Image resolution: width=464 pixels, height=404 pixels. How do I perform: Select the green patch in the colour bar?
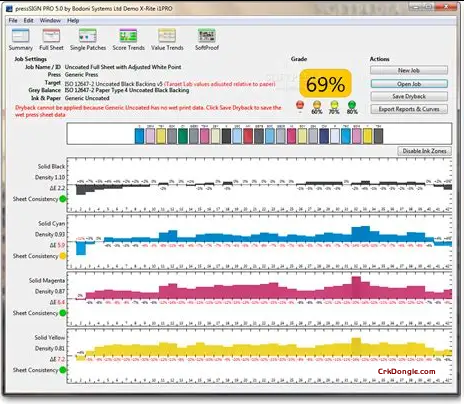tap(183, 136)
